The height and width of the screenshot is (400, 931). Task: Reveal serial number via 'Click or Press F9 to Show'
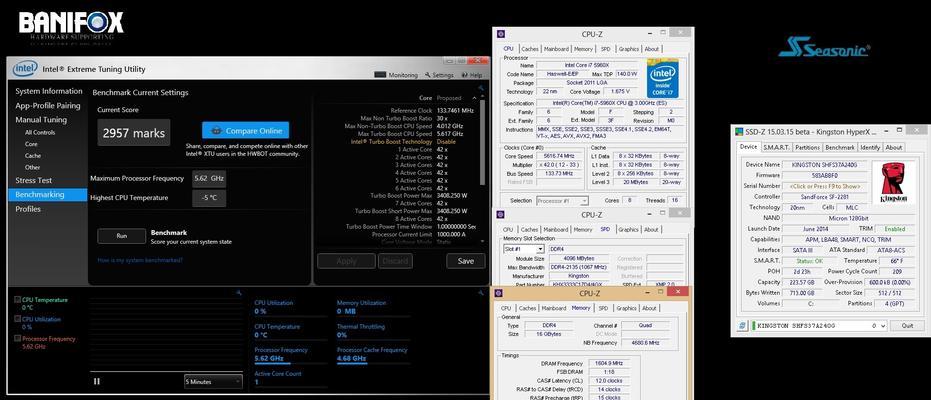824,186
